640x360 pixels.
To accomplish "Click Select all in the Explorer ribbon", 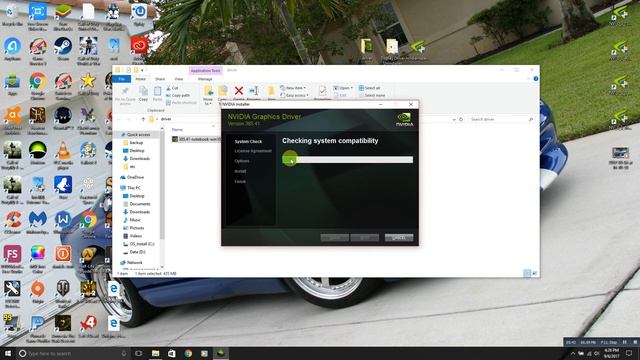I will pyautogui.click(x=369, y=88).
